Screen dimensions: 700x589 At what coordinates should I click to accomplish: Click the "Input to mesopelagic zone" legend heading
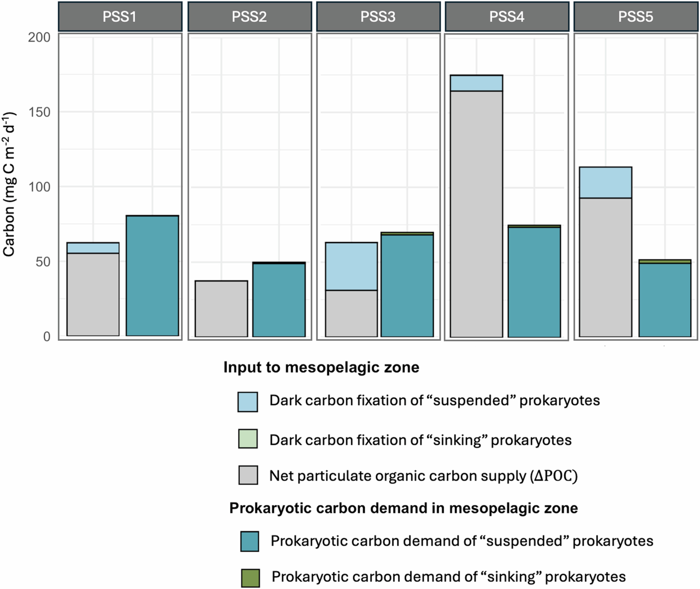321,367
